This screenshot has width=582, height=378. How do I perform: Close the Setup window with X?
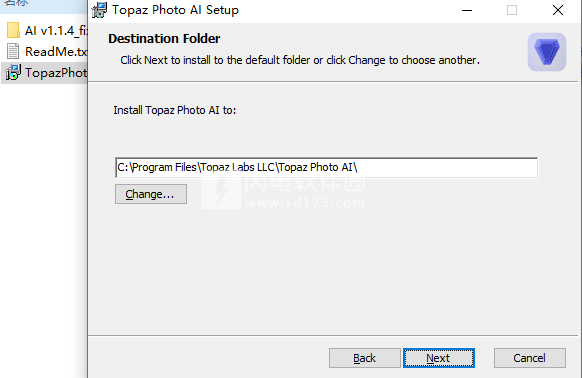coord(558,10)
